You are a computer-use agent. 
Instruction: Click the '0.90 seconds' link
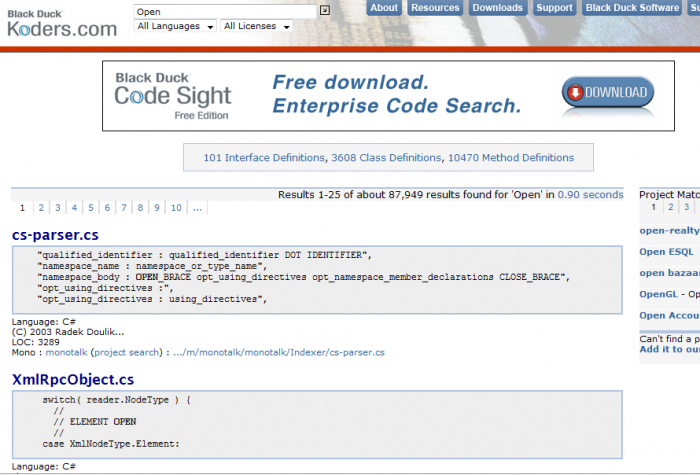tap(590, 195)
